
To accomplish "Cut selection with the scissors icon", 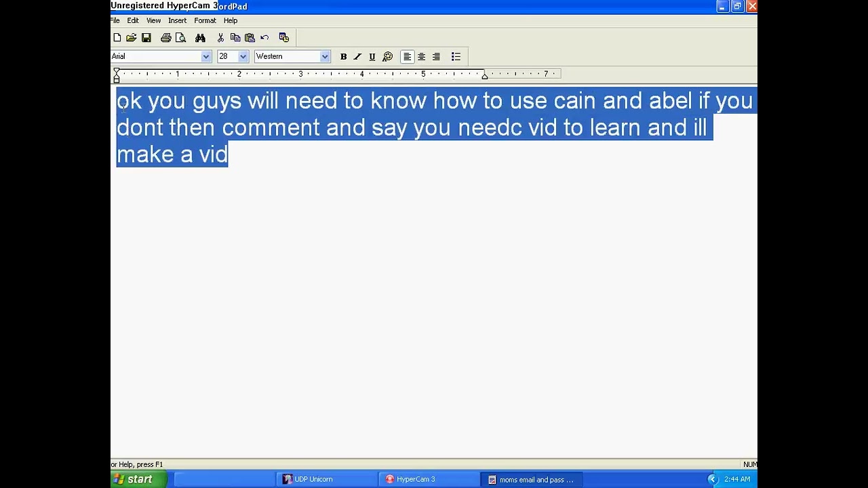I will click(x=220, y=38).
